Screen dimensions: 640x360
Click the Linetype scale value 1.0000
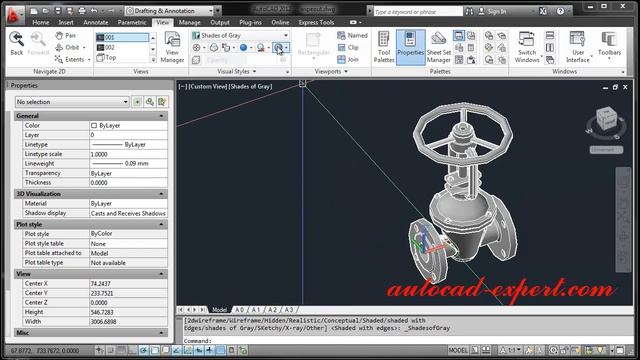[128, 154]
